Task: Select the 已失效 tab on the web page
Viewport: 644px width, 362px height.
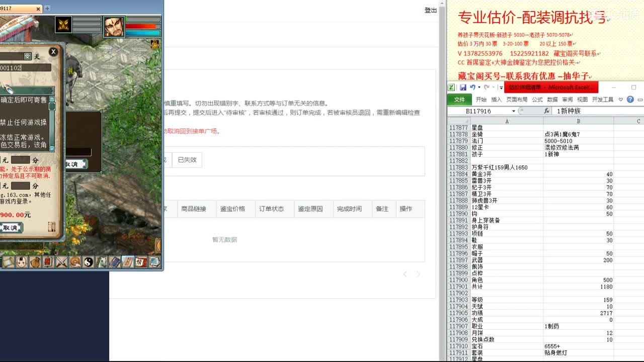Action: click(187, 160)
